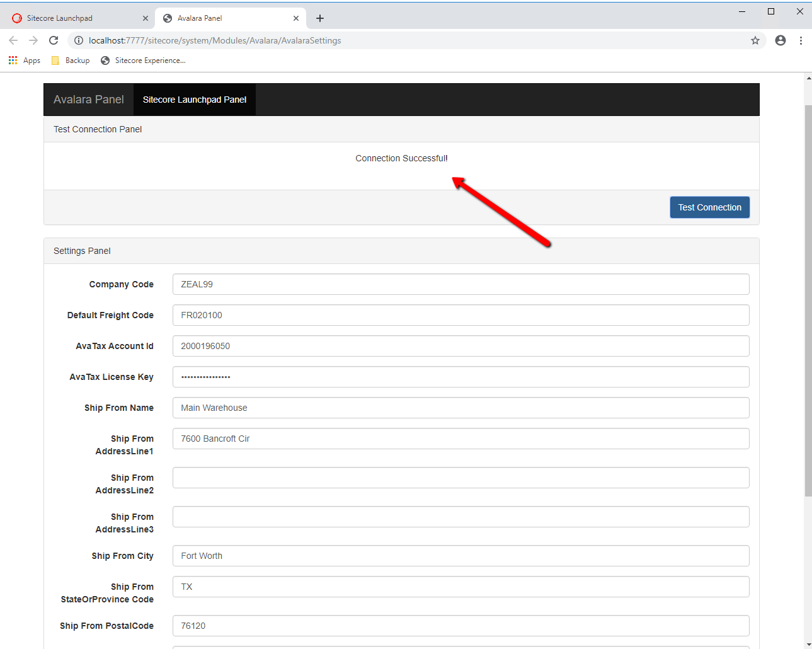Reload the Avalara settings page
This screenshot has width=812, height=649.
(54, 40)
